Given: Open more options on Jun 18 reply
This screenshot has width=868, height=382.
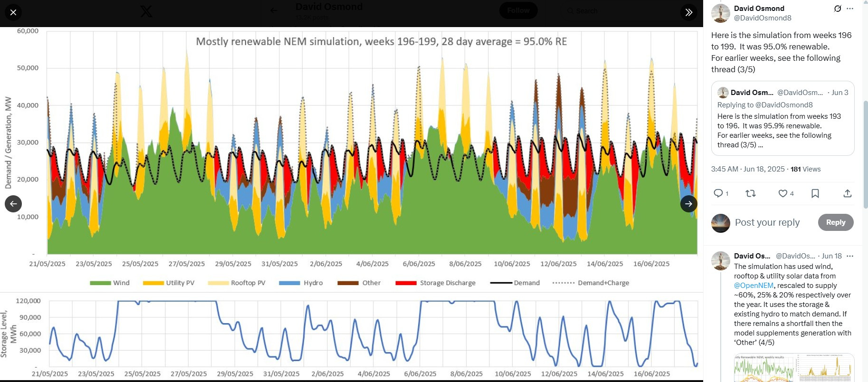Looking at the screenshot, I should tap(850, 256).
